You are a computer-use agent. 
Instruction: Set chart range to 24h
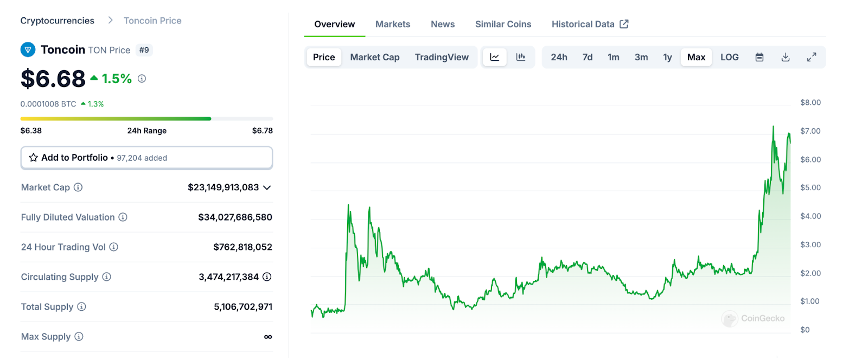[559, 57]
